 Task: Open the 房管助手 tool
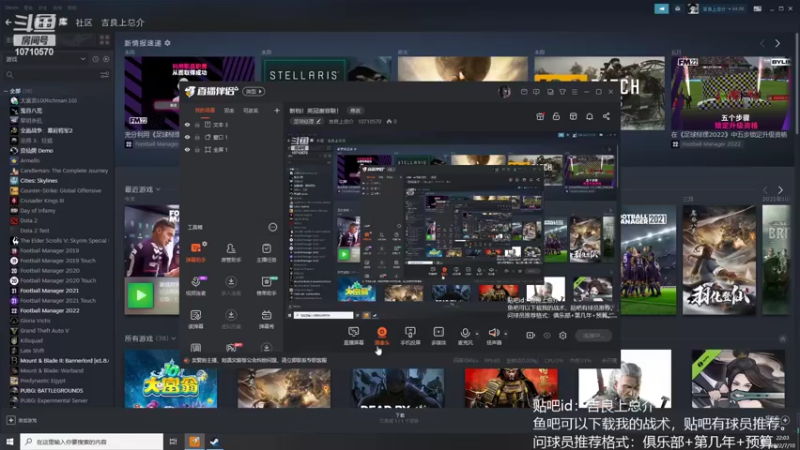[x=231, y=253]
